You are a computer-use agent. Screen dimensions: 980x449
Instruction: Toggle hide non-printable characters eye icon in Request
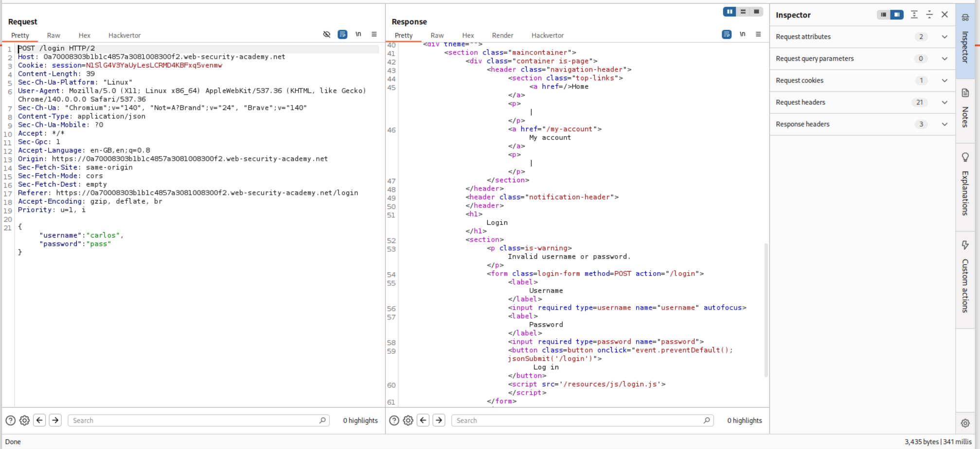(x=327, y=35)
